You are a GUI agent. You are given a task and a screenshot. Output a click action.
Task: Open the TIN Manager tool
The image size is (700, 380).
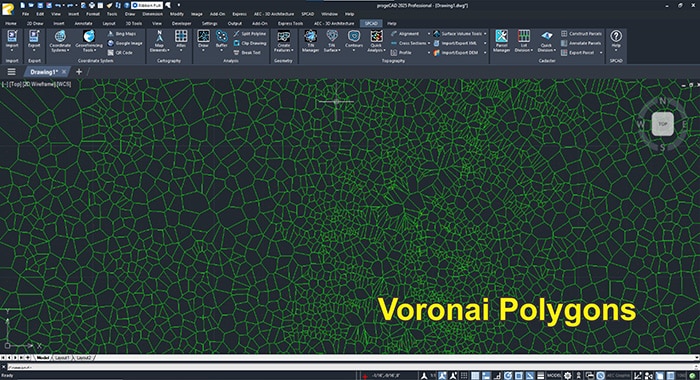click(310, 41)
